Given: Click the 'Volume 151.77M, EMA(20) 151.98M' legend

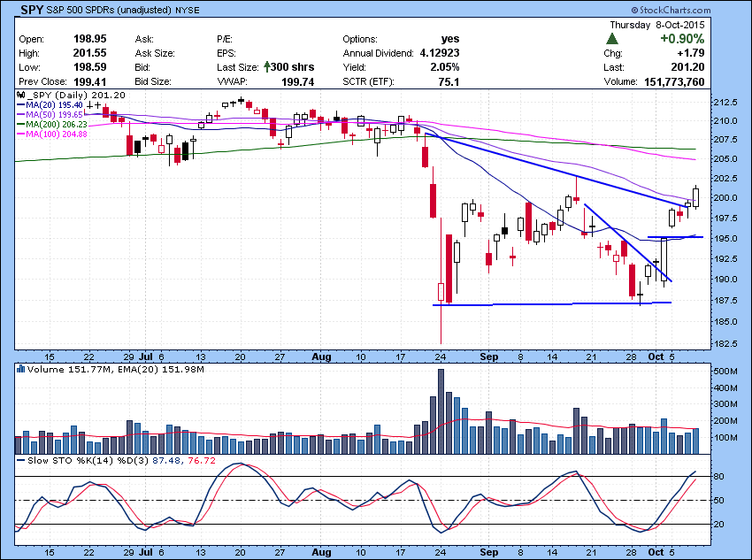Looking at the screenshot, I should point(116,369).
